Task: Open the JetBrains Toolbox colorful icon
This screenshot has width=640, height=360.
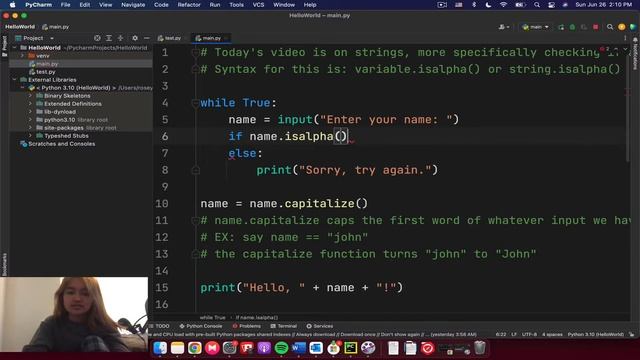Action: pyautogui.click(x=633, y=27)
